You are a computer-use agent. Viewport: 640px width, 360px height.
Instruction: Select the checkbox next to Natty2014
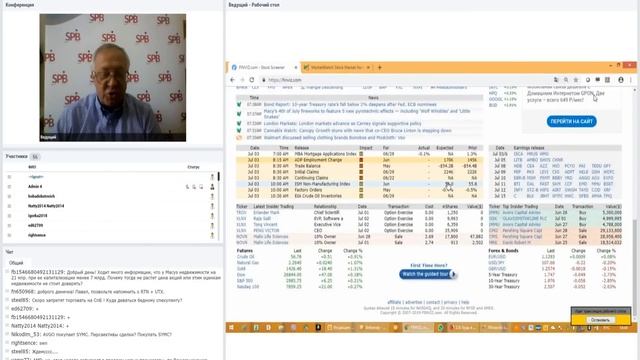pos(9,206)
